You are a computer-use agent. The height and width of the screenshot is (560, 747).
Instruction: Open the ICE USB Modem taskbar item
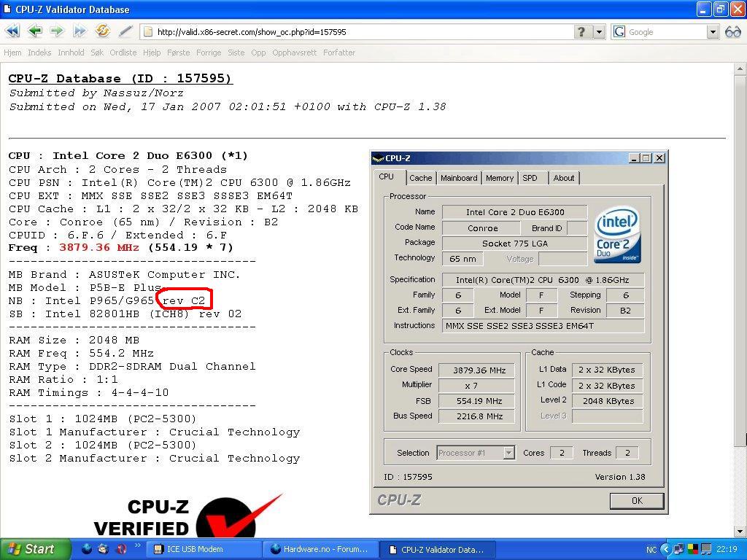tap(205, 549)
